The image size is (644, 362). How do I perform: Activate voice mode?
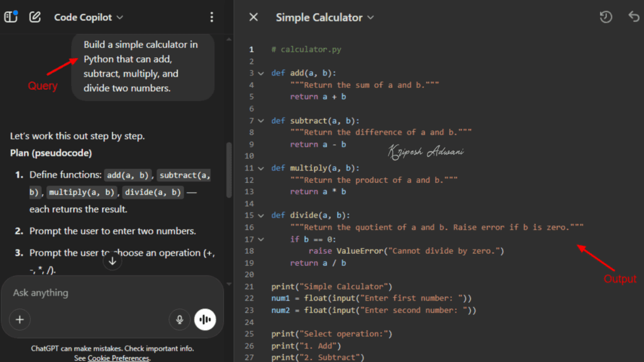click(x=205, y=319)
